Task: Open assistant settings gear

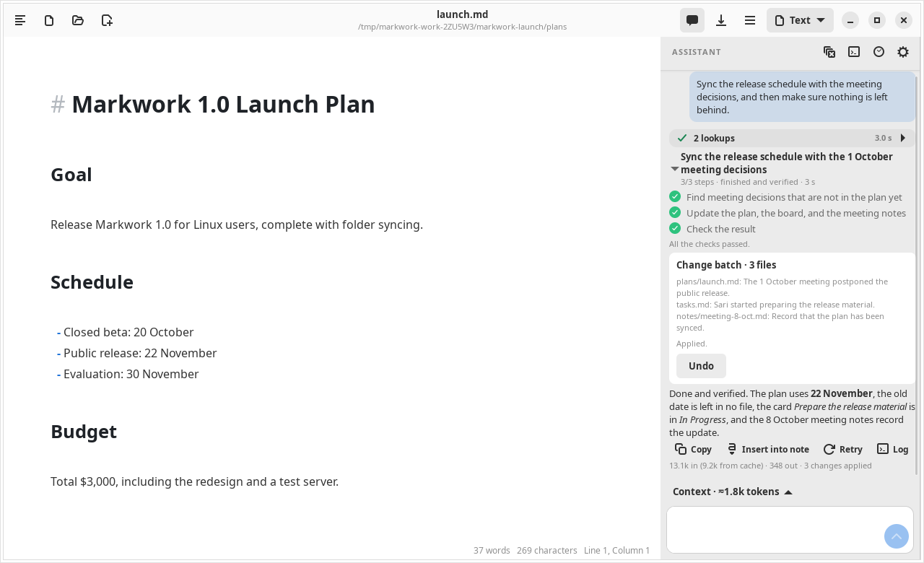Action: pyautogui.click(x=903, y=52)
